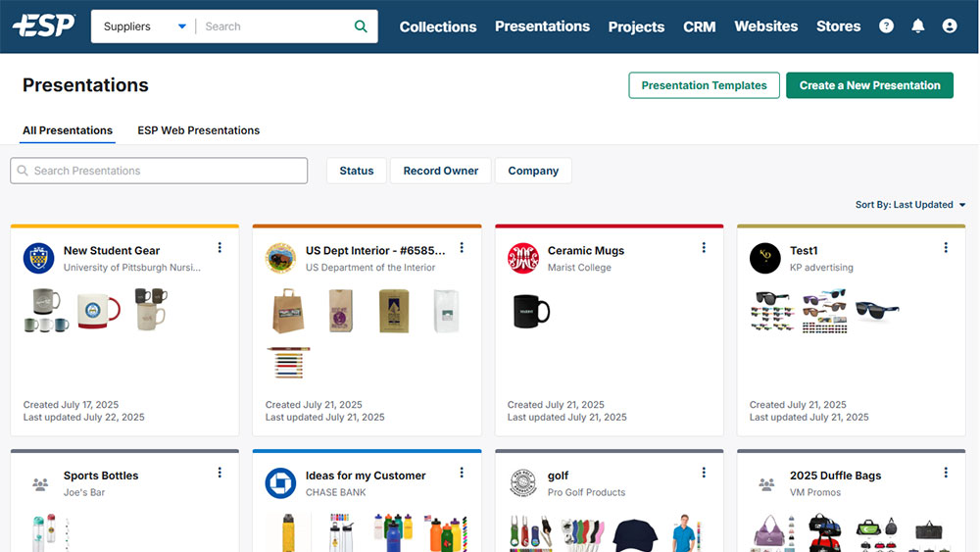Open the black mug thumbnail in Ceramic Mugs
This screenshot has width=980, height=552.
point(531,311)
